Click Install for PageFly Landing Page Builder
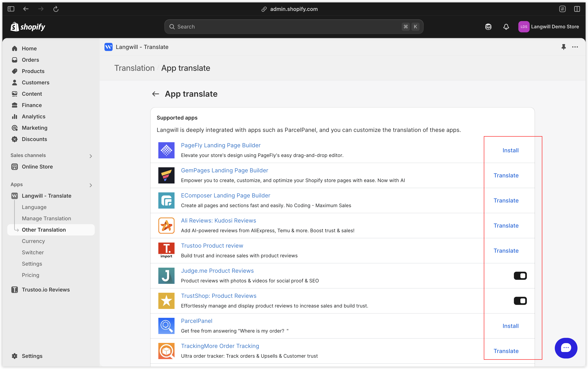 [510, 150]
